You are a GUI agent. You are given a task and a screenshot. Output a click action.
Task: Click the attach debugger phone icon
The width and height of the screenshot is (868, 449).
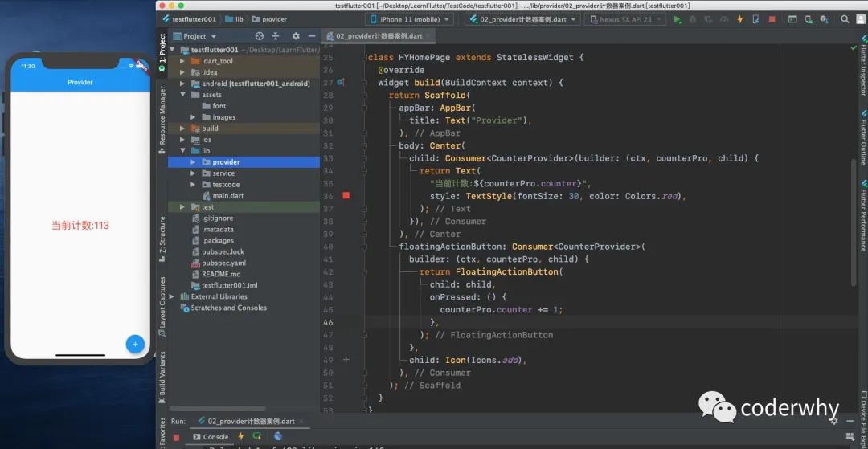click(x=755, y=19)
